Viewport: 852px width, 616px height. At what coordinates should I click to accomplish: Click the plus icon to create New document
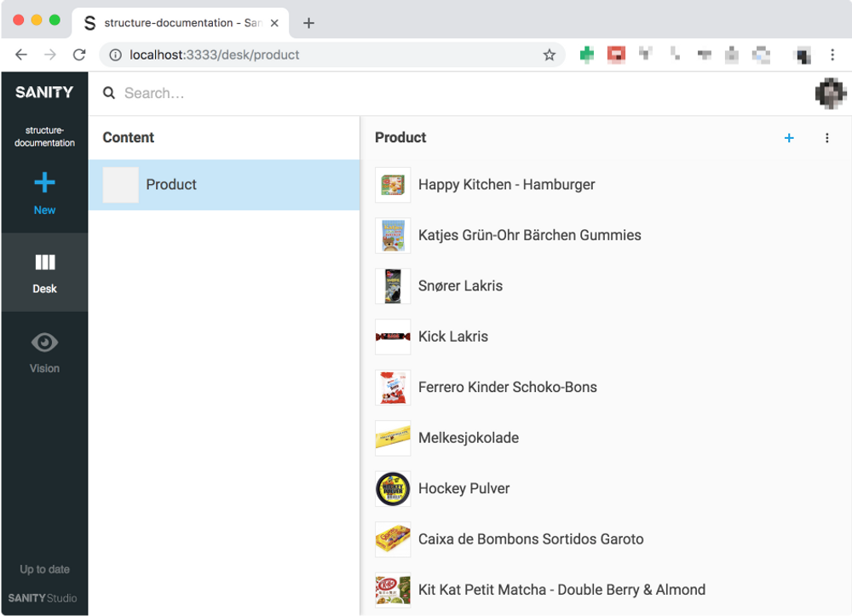44,182
